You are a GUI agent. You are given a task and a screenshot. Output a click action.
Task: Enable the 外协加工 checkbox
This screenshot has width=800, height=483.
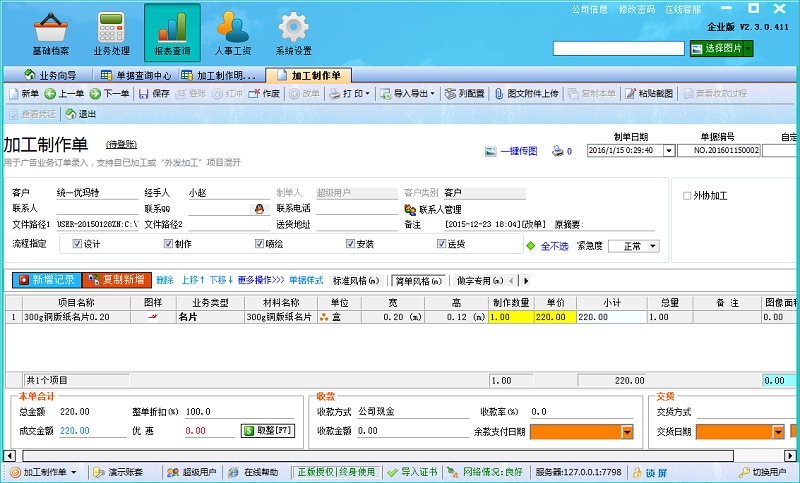687,195
